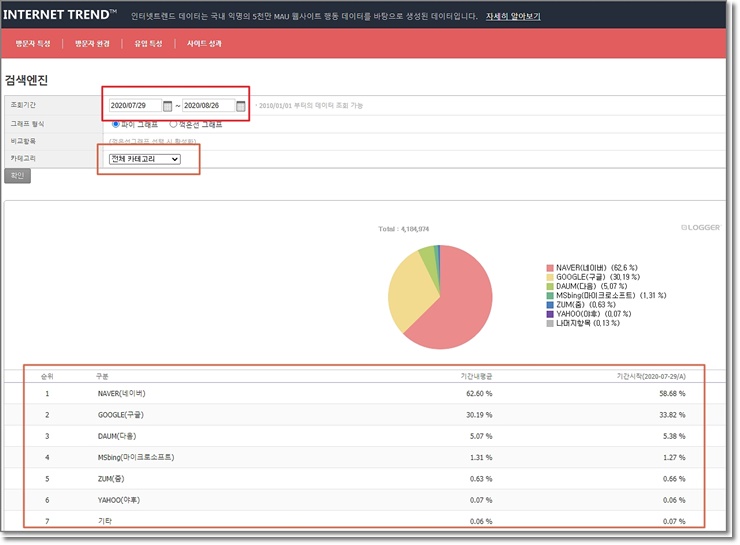Click the 검색엔진 page heading
This screenshot has width=740, height=545.
[26, 80]
